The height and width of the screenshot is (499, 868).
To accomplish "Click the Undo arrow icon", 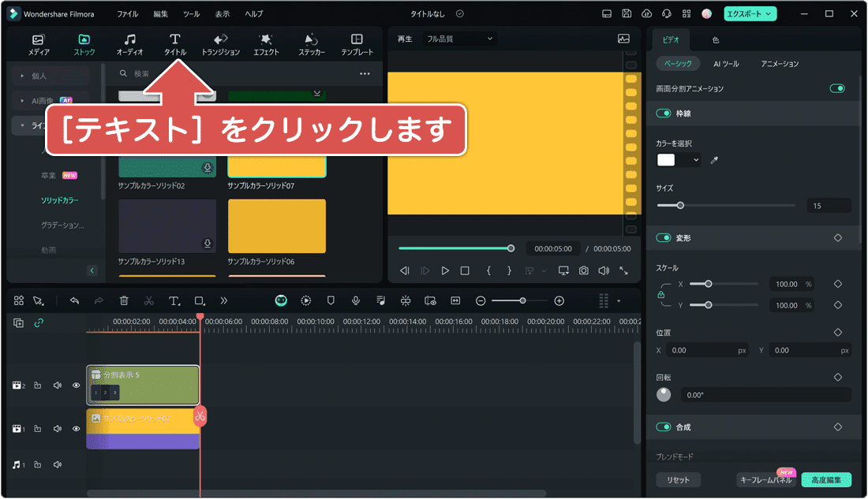I will pos(74,300).
